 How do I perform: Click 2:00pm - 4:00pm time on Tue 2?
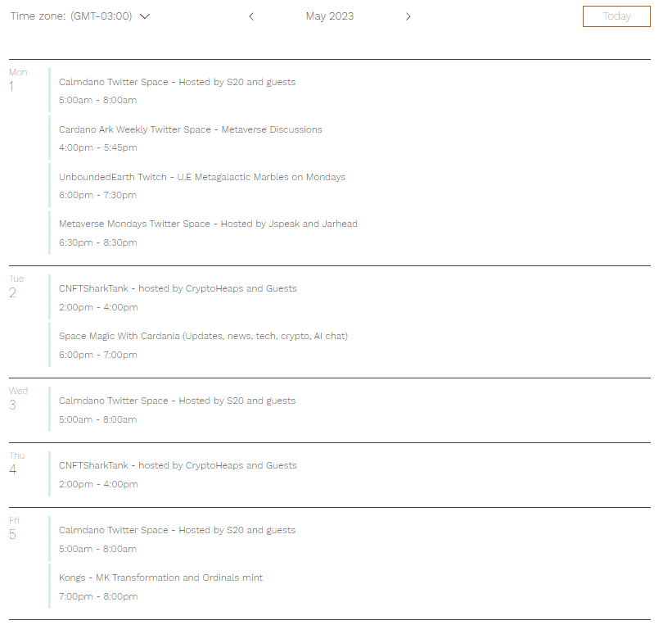pos(98,307)
